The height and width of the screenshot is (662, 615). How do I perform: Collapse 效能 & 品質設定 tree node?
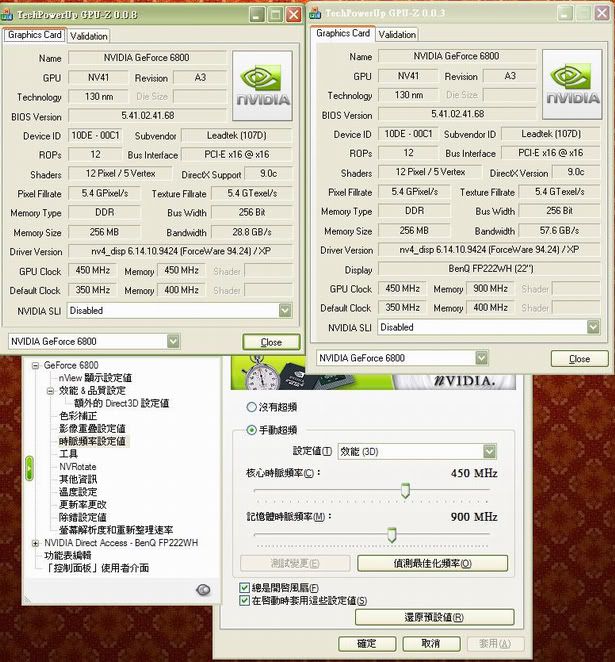(51, 391)
